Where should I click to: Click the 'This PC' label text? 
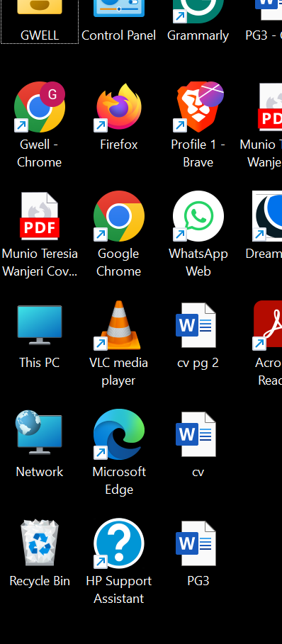tap(40, 363)
